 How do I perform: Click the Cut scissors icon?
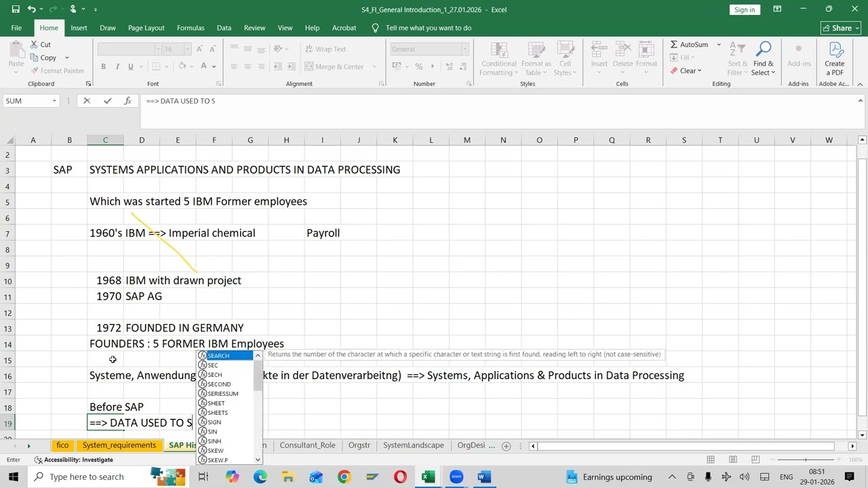33,45
